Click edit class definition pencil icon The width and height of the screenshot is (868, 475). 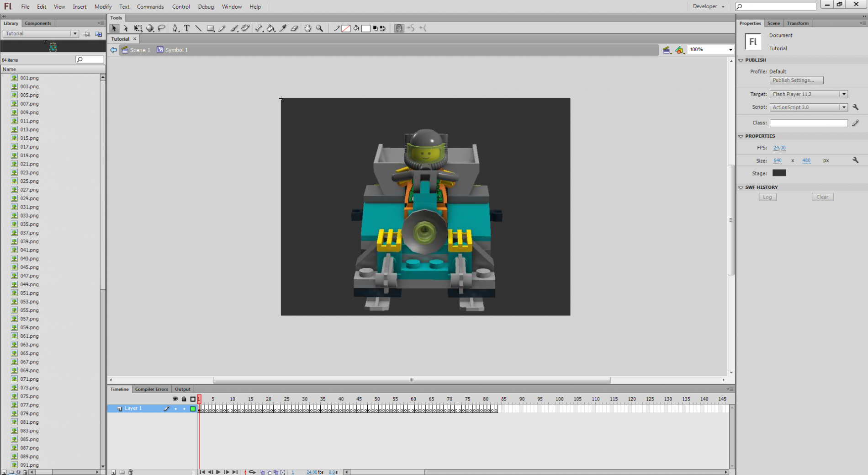[x=856, y=123]
